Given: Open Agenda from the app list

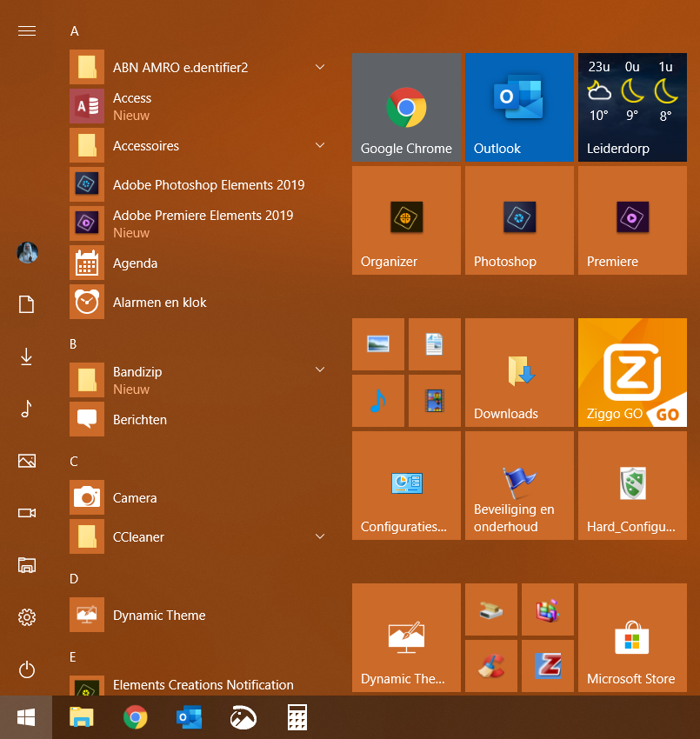Looking at the screenshot, I should (x=198, y=263).
